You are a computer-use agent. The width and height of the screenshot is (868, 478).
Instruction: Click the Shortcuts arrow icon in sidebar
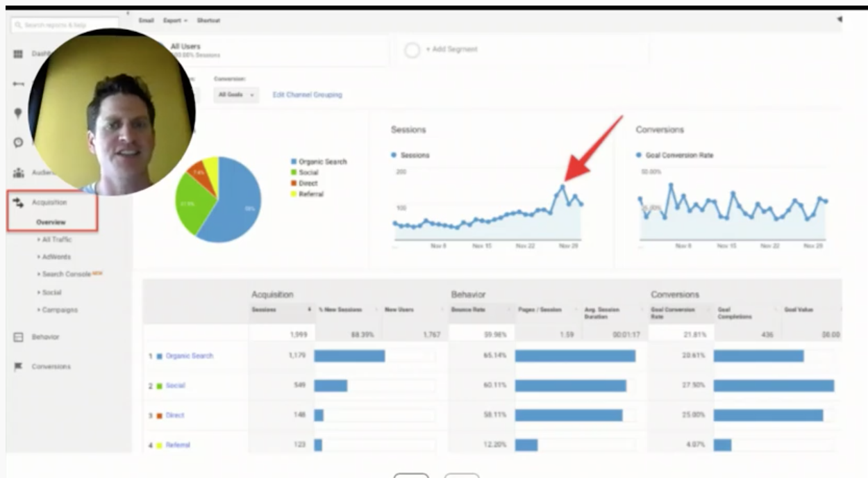click(x=19, y=83)
